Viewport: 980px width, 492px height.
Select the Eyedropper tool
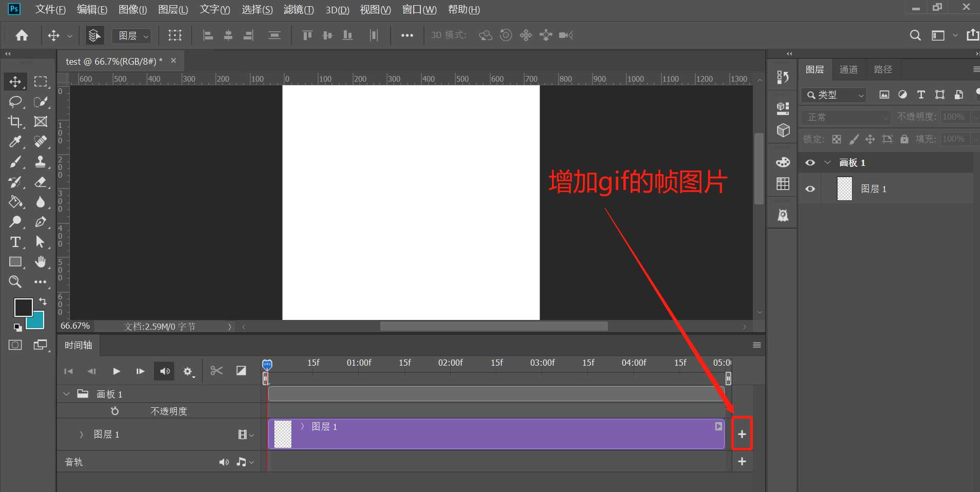(15, 142)
